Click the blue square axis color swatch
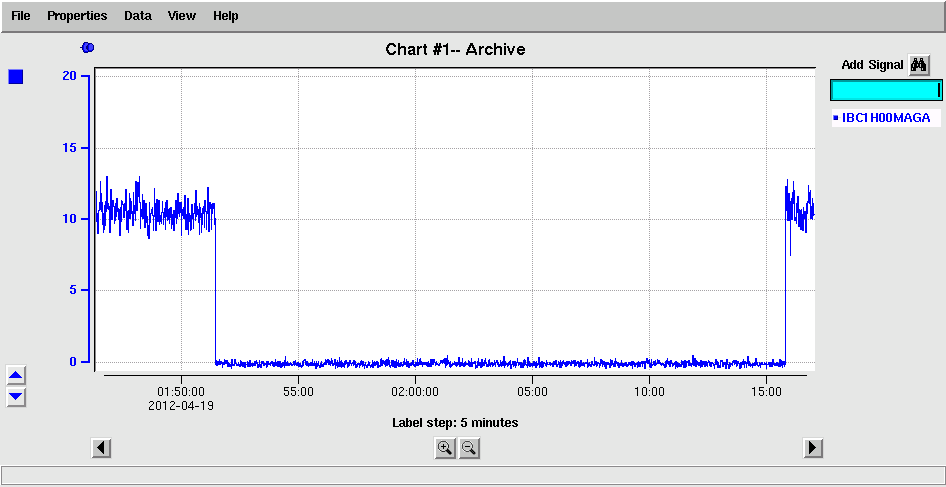This screenshot has height=487, width=946. [16, 77]
